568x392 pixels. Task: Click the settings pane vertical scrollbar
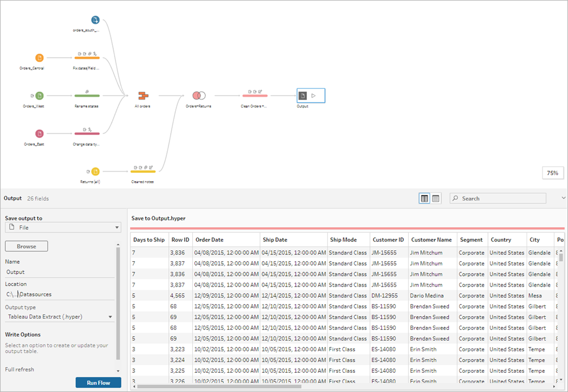coord(118,303)
